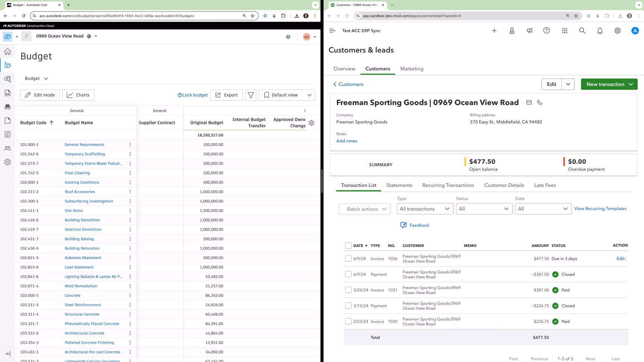
Task: Expand the 0969 Ocean View Road project dropdown
Action: (96, 36)
